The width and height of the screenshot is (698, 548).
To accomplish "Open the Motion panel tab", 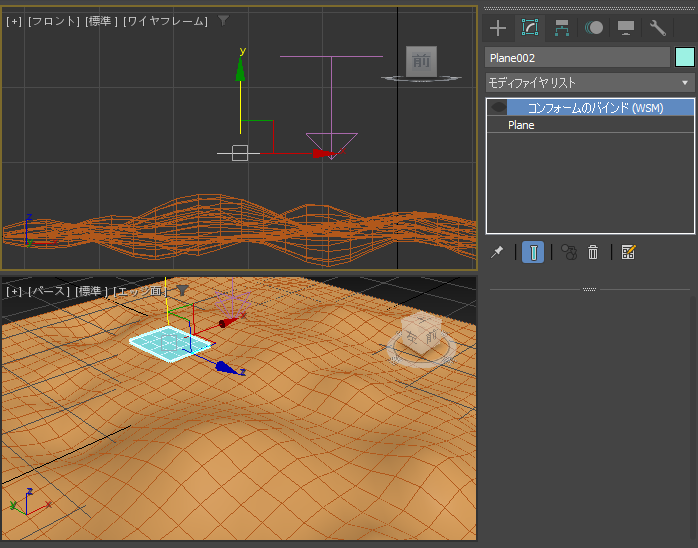I will pyautogui.click(x=594, y=28).
